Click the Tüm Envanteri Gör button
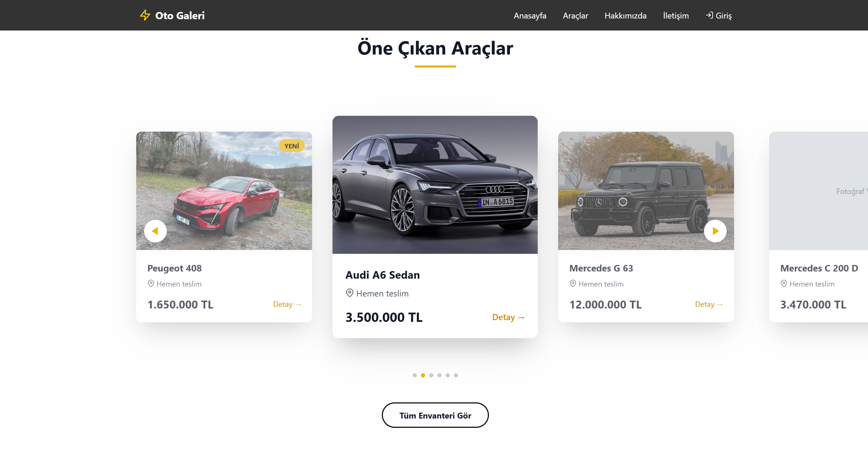This screenshot has width=868, height=460. pyautogui.click(x=435, y=415)
